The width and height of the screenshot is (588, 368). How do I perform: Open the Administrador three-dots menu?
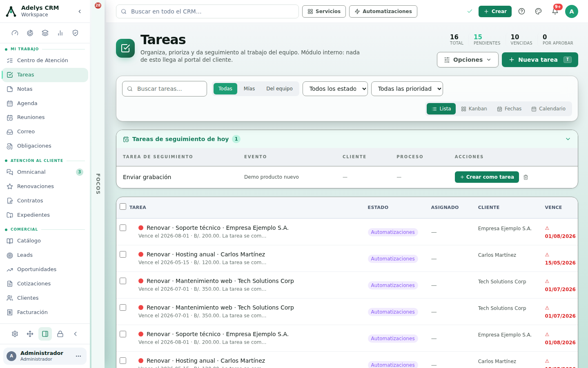click(x=78, y=356)
